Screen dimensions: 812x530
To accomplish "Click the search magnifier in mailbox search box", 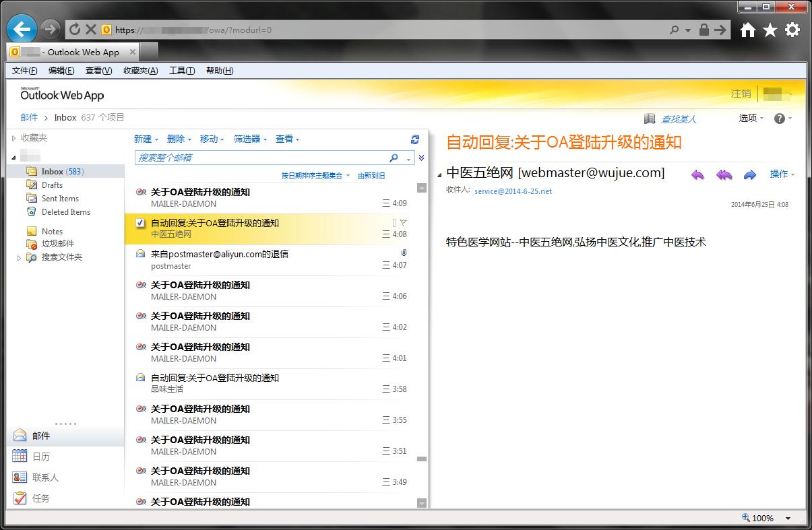I will point(394,158).
